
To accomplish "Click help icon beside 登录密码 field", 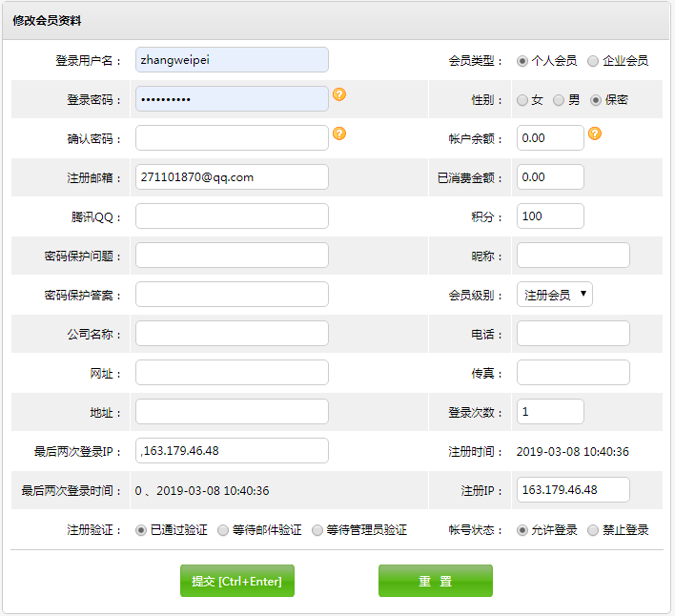I will point(339,94).
